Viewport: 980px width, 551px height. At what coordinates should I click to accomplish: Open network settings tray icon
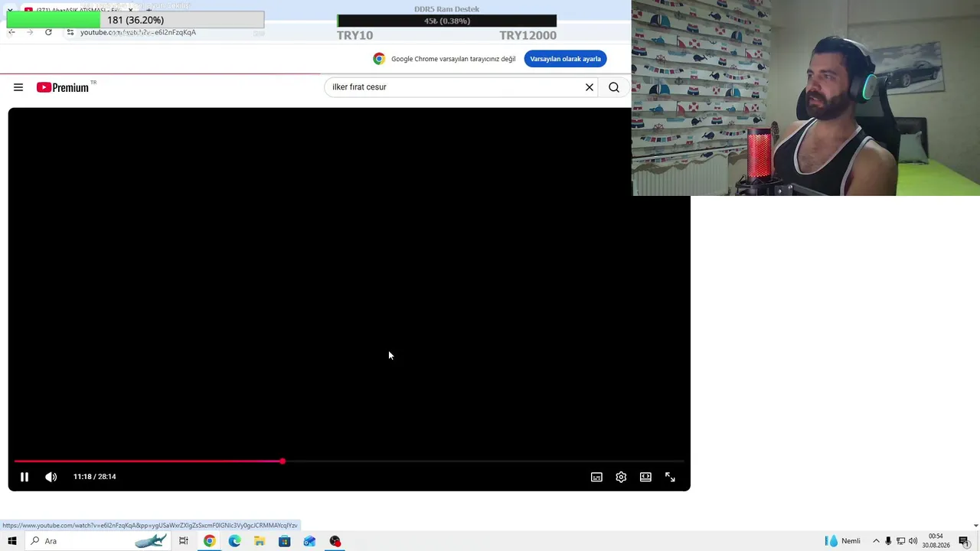900,541
